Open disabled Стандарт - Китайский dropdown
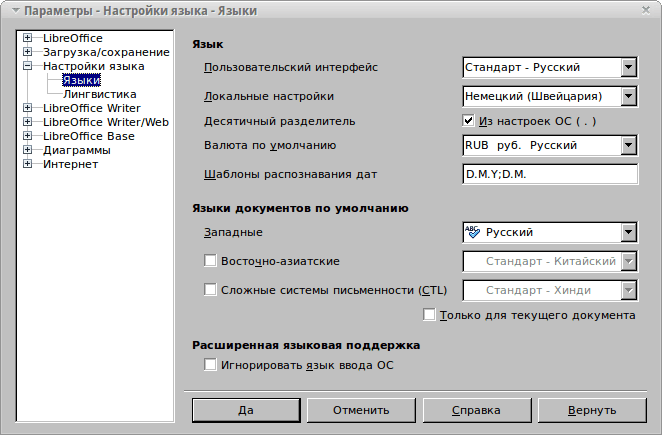Viewport: 662px width, 435px height. pos(550,261)
